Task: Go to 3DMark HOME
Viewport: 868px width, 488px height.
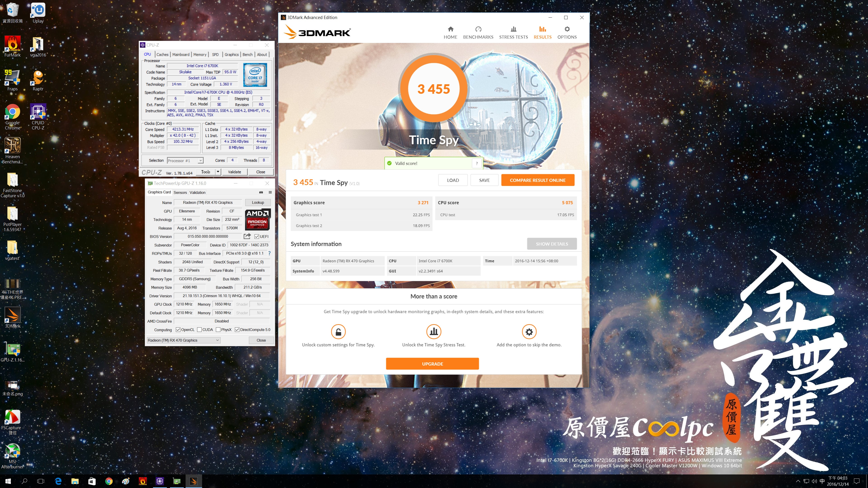Action: pos(451,33)
